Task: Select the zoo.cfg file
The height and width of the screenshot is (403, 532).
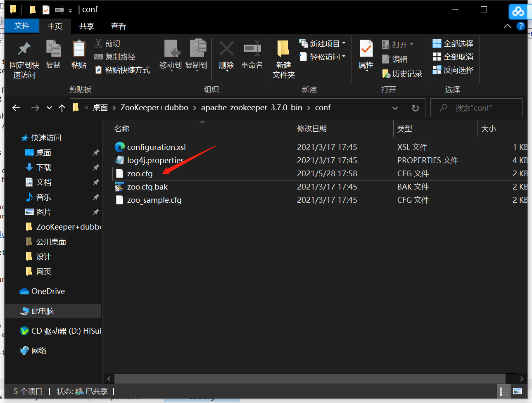Action: click(320, 173)
